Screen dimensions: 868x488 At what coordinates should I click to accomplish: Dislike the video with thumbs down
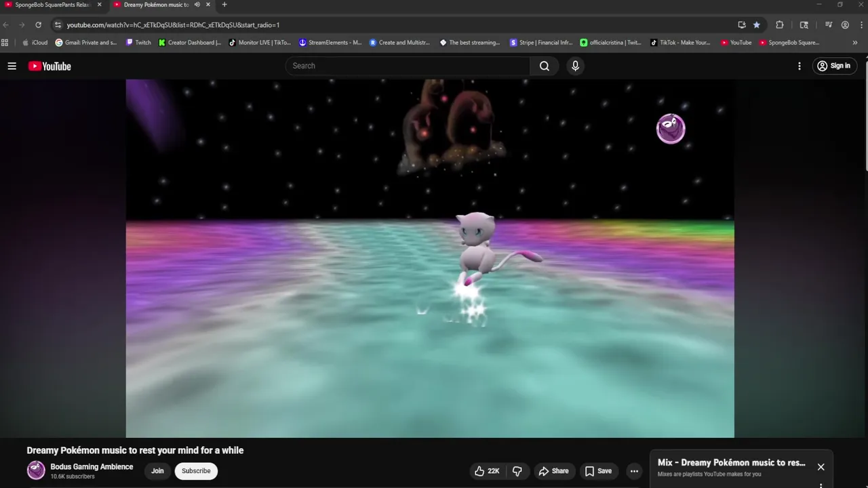pos(517,471)
